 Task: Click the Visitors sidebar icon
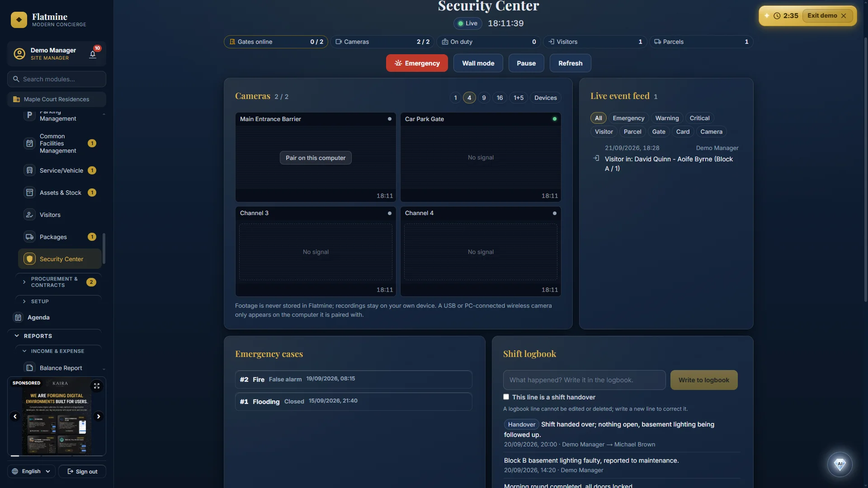coord(29,215)
